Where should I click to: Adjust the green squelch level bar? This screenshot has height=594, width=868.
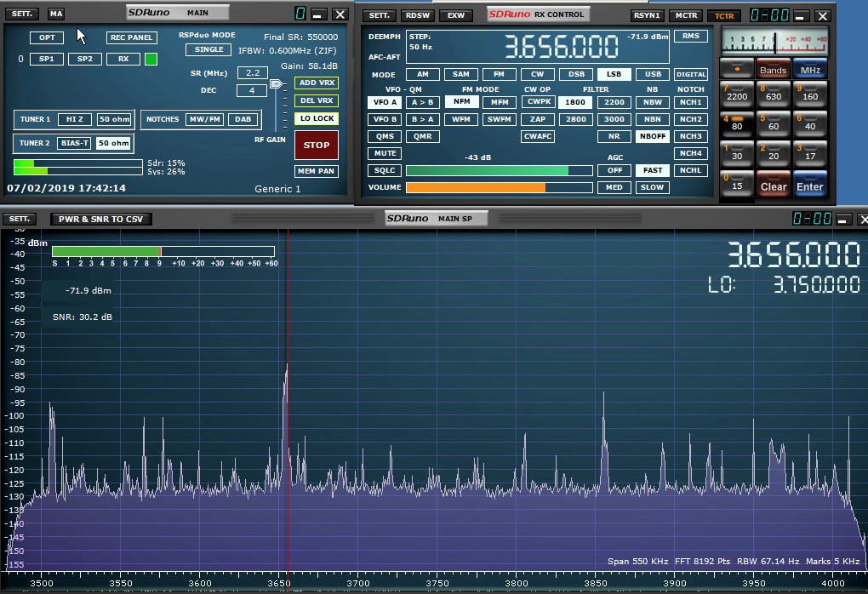pyautogui.click(x=500, y=170)
